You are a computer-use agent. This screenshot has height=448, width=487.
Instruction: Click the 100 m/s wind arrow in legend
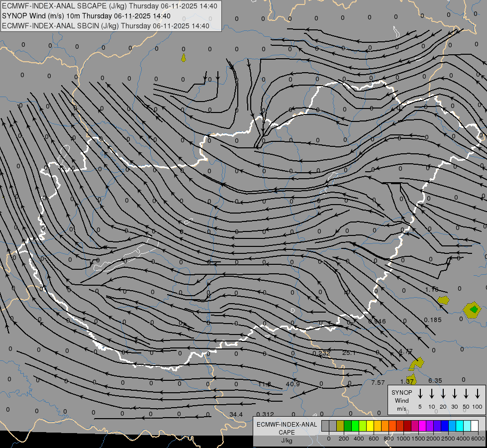pyautogui.click(x=478, y=394)
